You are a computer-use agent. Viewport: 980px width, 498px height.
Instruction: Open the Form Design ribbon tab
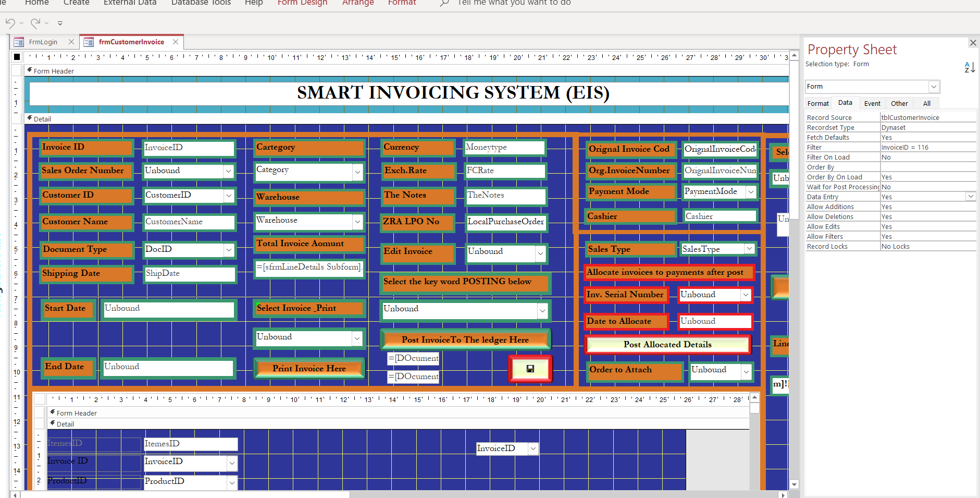(x=303, y=3)
